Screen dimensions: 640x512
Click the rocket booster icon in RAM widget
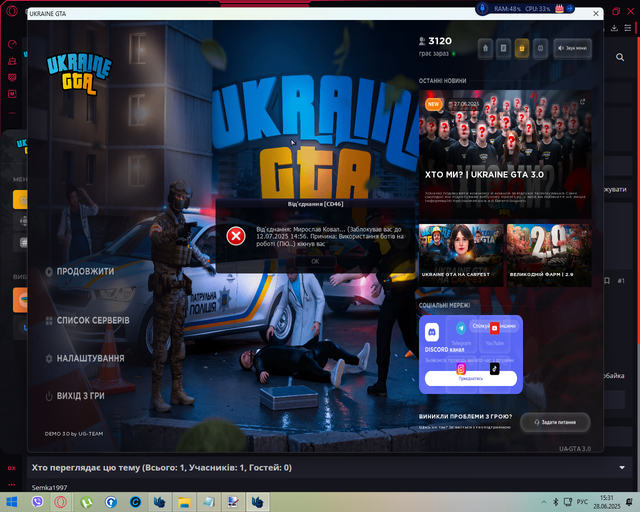click(483, 9)
